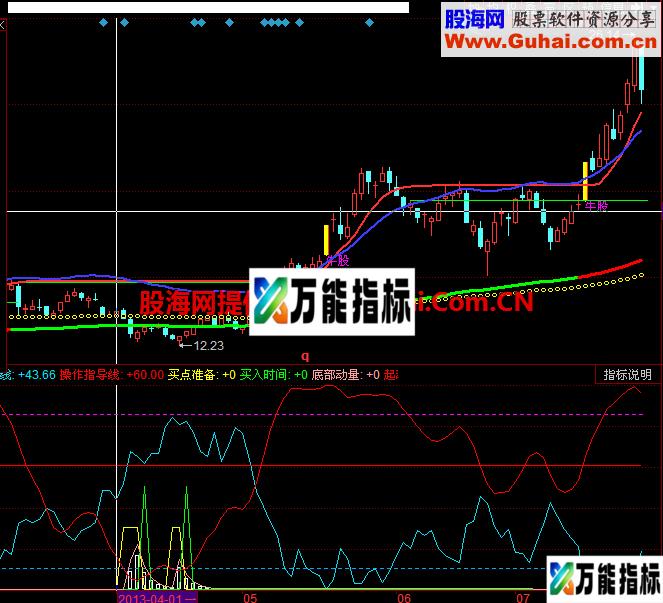
Task: Click the 底部动量 indicator label
Action: click(336, 375)
